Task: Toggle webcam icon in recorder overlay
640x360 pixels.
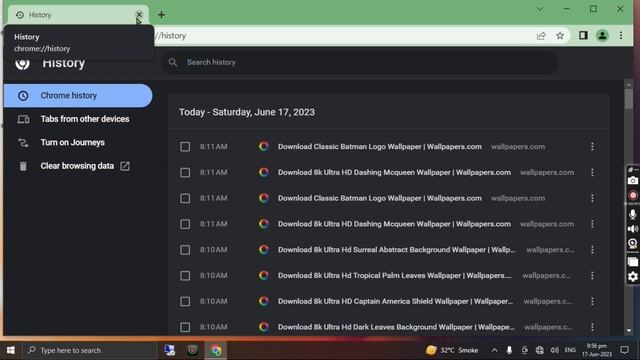Action: pyautogui.click(x=633, y=244)
